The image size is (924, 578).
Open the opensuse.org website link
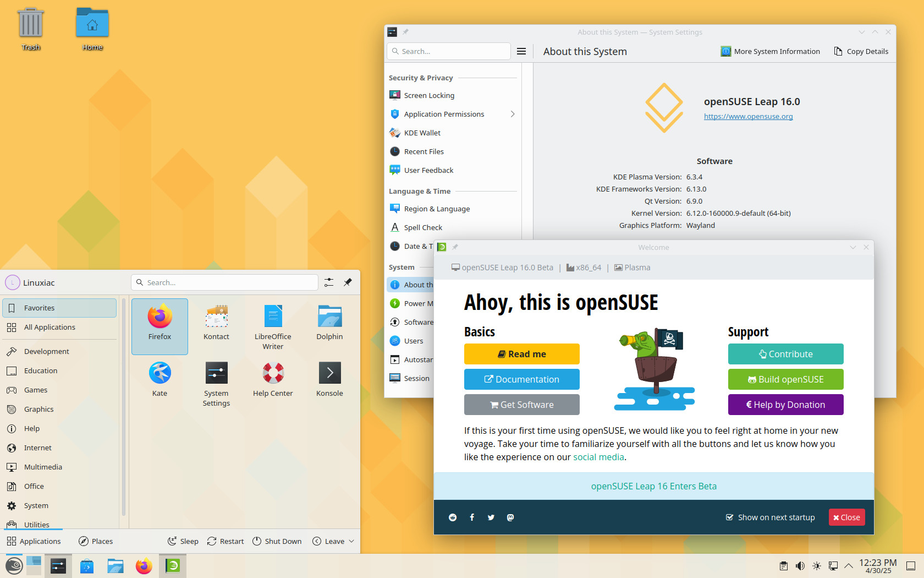pos(748,116)
